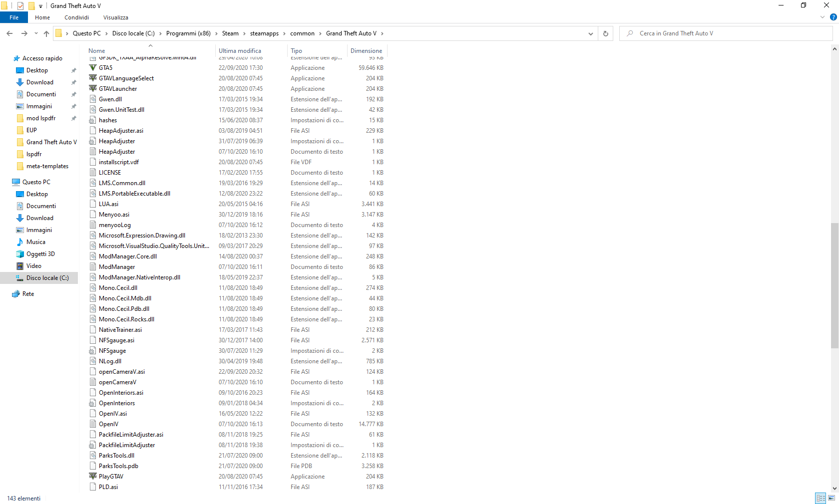Select the LUA.asi file
839x504 pixels.
tap(108, 204)
